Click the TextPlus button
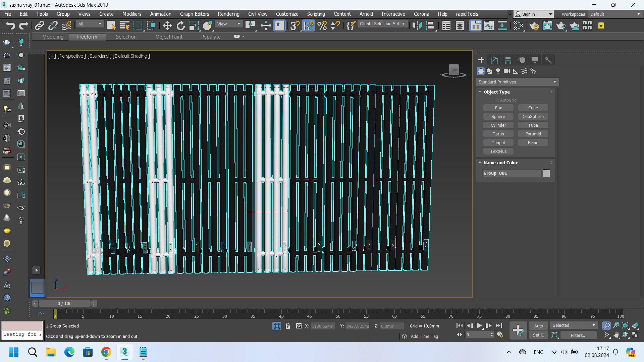Image resolution: width=644 pixels, height=362 pixels. 498,151
